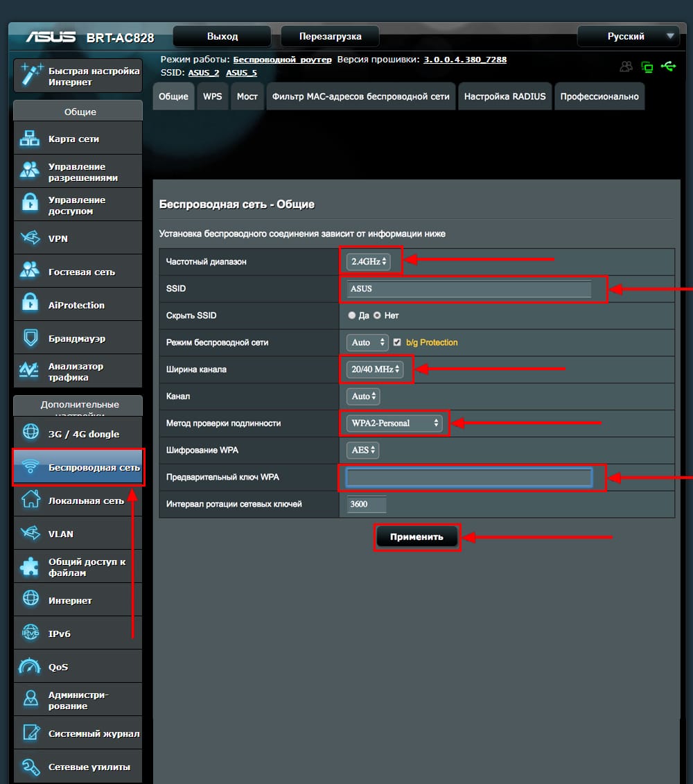This screenshot has width=693, height=784.
Task: Open the AiProtection lock icon
Action: (x=30, y=304)
